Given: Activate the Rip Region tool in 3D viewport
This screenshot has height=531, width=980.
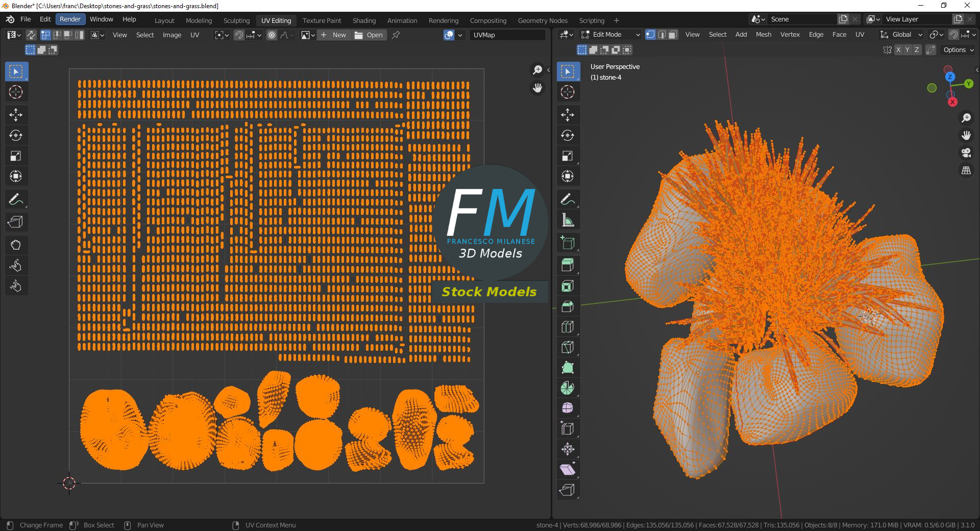Looking at the screenshot, I should pos(568,490).
